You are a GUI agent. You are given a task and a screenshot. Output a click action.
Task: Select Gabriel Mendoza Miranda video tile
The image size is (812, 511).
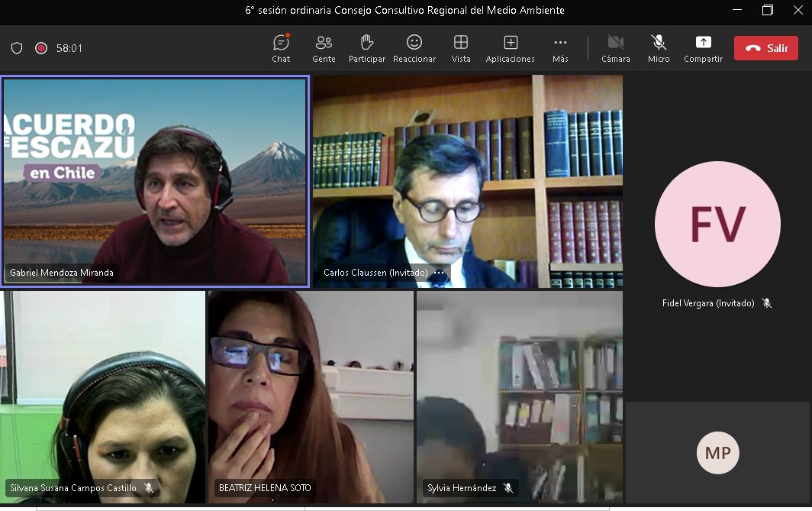coord(155,181)
